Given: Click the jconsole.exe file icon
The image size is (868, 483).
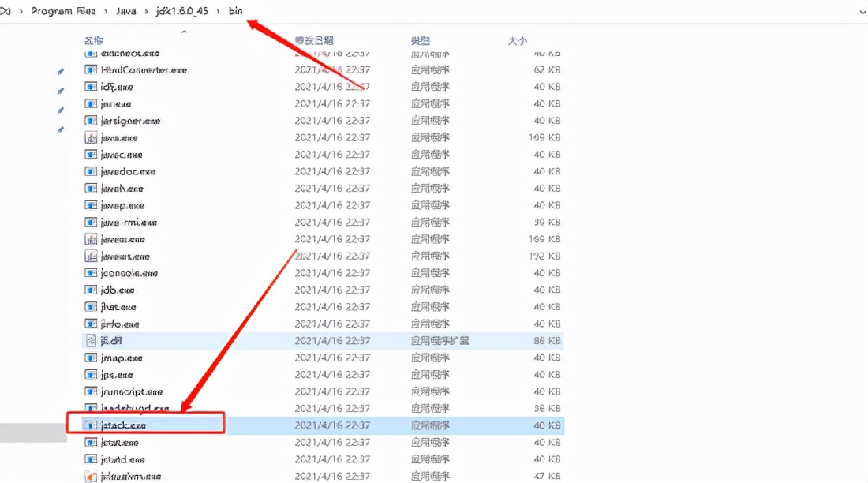Looking at the screenshot, I should coord(91,273).
